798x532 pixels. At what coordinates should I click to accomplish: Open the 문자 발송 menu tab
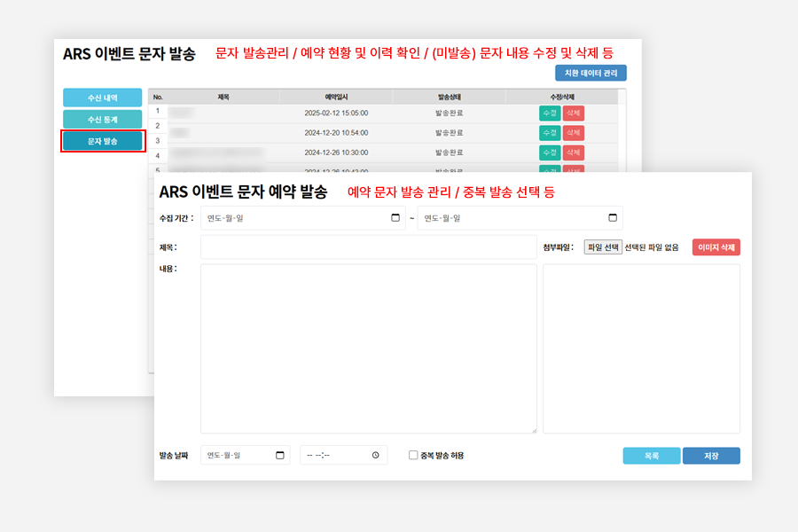pos(102,141)
